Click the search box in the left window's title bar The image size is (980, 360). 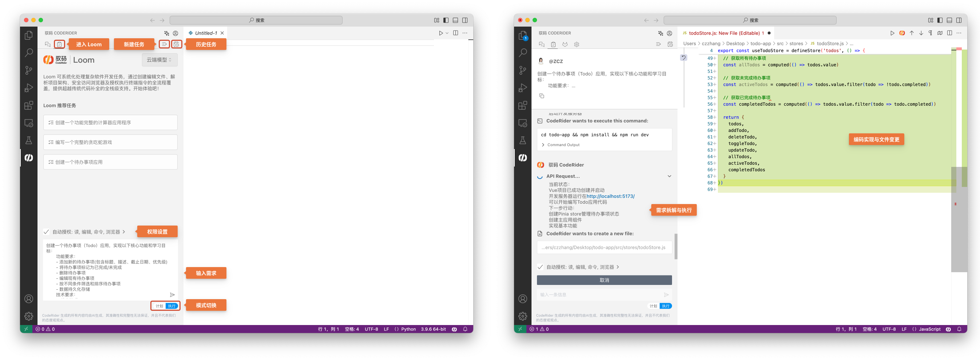[256, 20]
